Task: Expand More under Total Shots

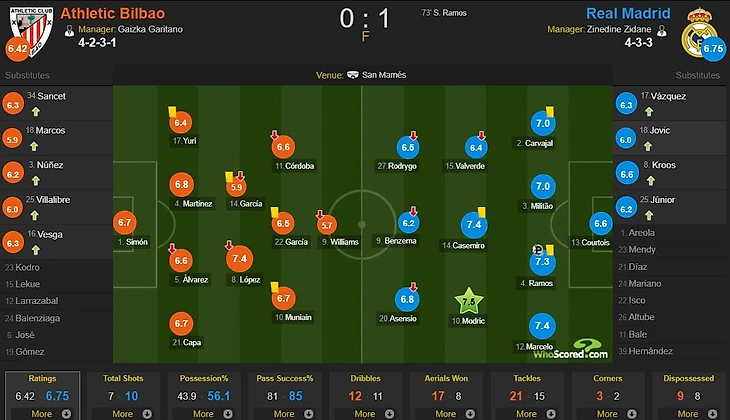Action: [x=123, y=413]
